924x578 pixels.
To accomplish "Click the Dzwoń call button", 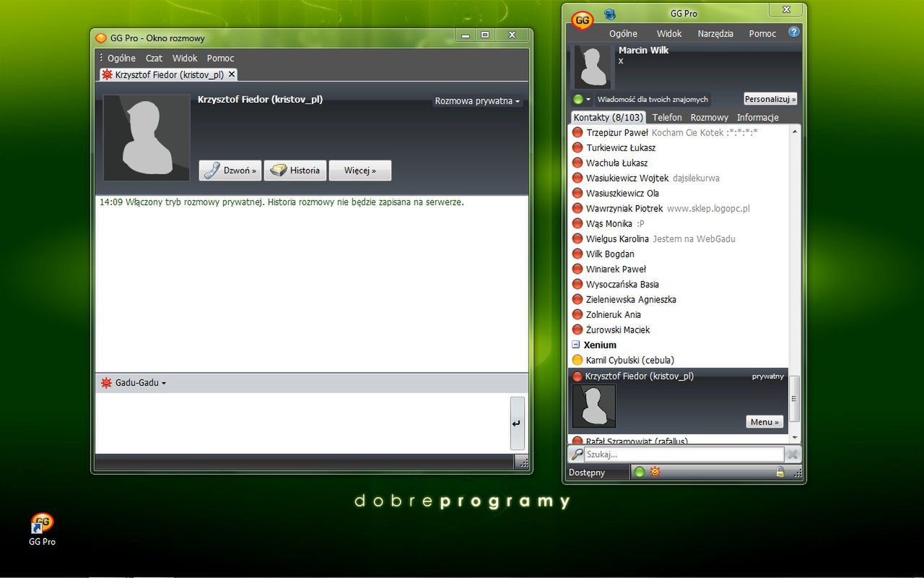I will pos(230,171).
